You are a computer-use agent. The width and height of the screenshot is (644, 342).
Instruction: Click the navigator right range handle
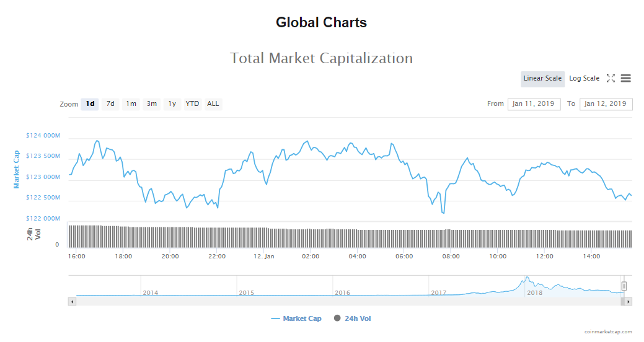(624, 286)
